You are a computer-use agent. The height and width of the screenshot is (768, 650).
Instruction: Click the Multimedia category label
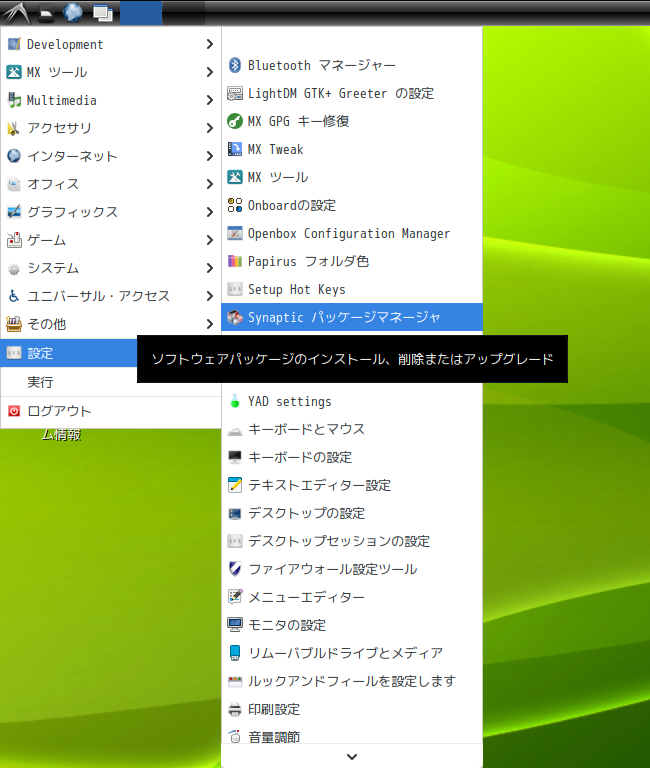point(62,100)
